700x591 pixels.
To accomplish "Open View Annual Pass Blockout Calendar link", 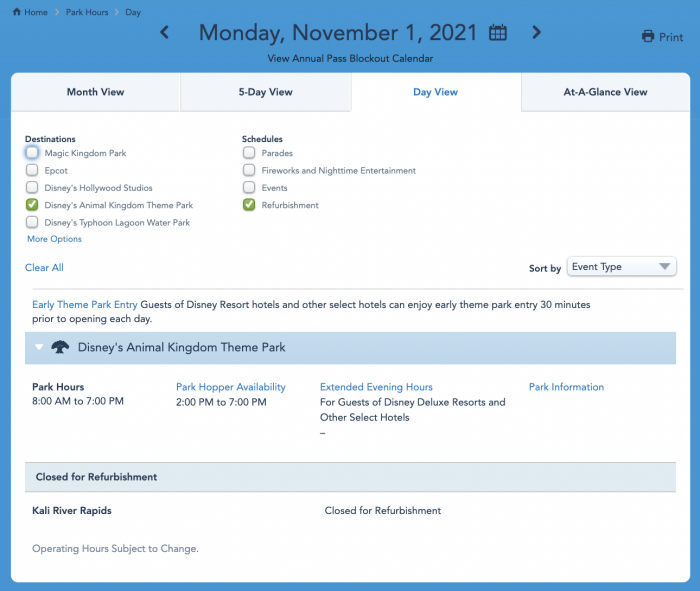I will pyautogui.click(x=350, y=58).
